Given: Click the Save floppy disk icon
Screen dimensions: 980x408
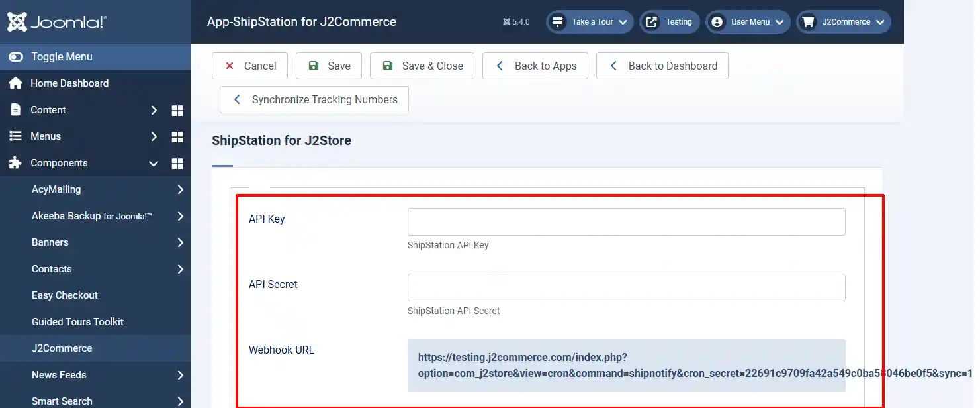Looking at the screenshot, I should click(x=314, y=66).
